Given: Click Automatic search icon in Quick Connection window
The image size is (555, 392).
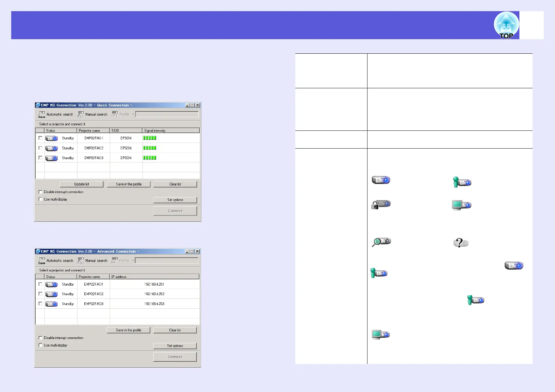Looking at the screenshot, I should click(x=42, y=114).
